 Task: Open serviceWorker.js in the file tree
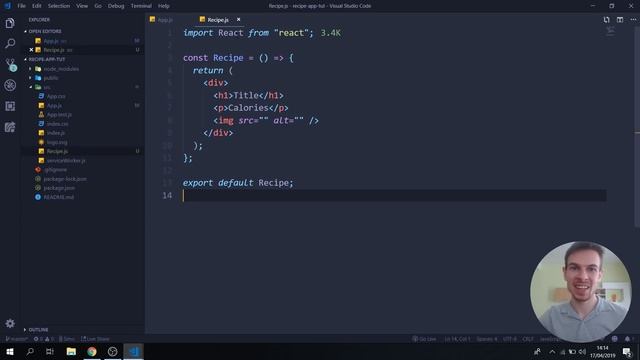pos(66,160)
